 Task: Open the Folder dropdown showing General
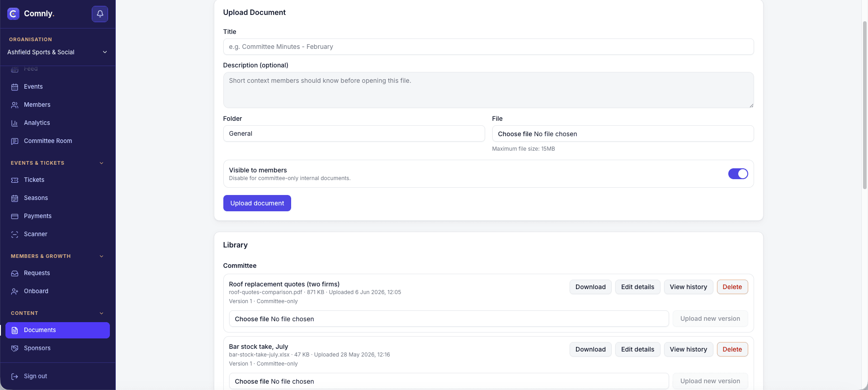click(354, 133)
